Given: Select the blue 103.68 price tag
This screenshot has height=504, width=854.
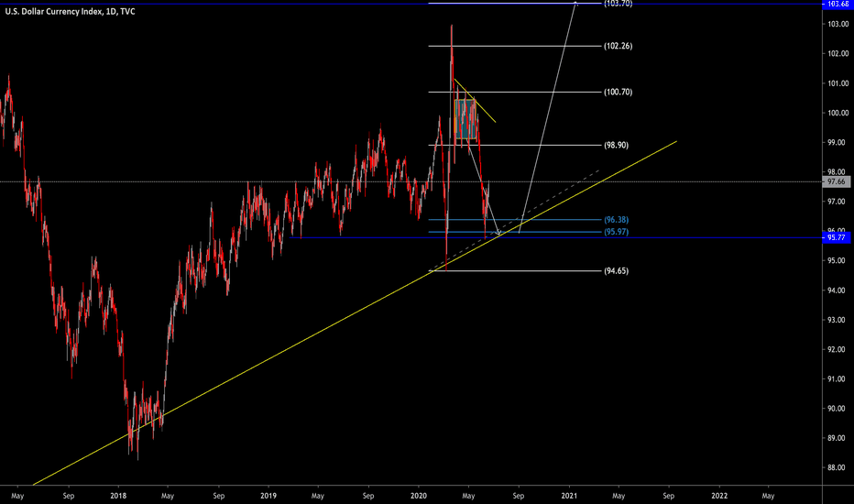Looking at the screenshot, I should tap(838, 4).
